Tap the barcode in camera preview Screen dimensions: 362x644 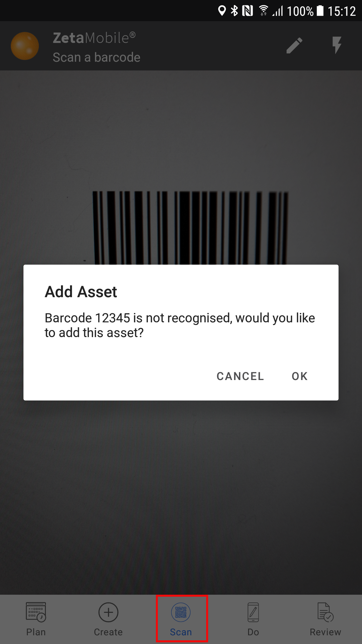click(190, 228)
